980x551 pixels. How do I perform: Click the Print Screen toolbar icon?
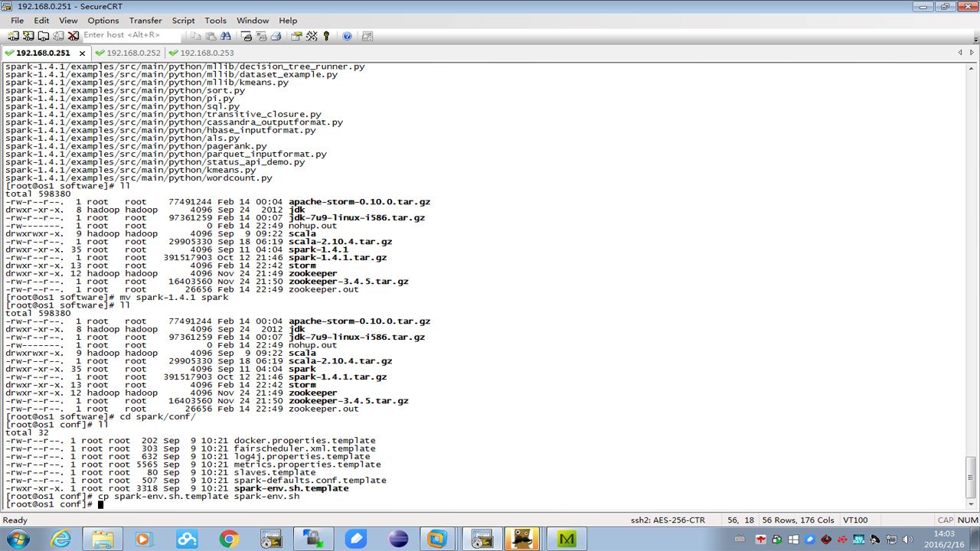[x=247, y=36]
